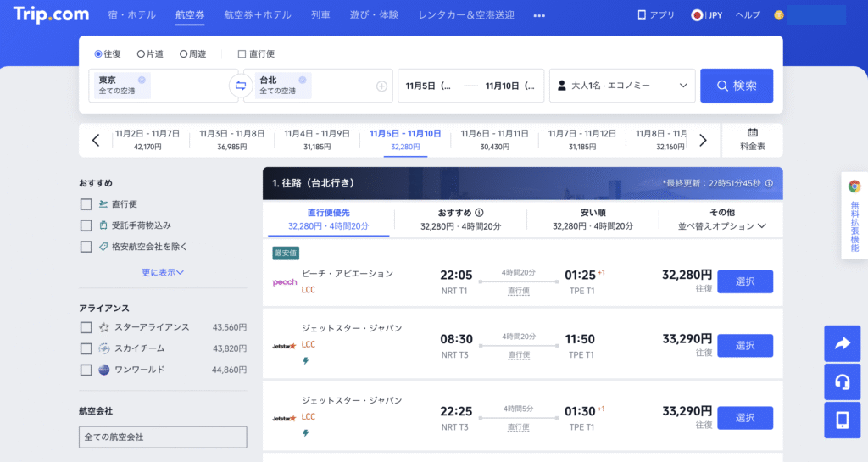Viewport: 868px width, 462px height.
Task: Open the customer support headset icon
Action: coord(842,381)
